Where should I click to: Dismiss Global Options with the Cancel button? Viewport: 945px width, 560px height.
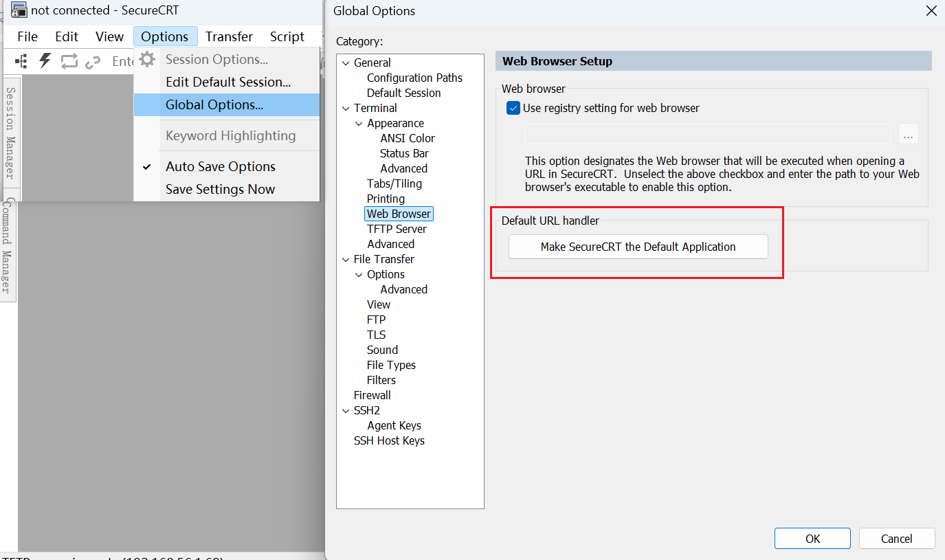[x=897, y=539]
